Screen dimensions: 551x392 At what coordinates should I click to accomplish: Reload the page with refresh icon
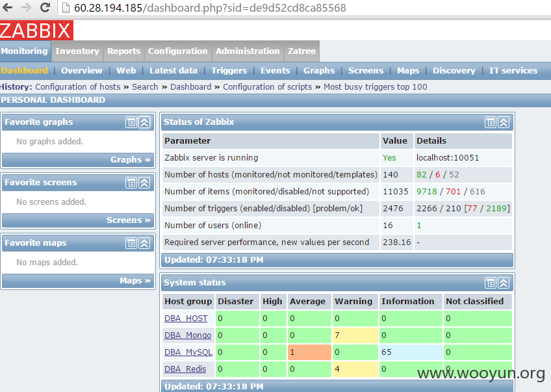click(x=45, y=7)
